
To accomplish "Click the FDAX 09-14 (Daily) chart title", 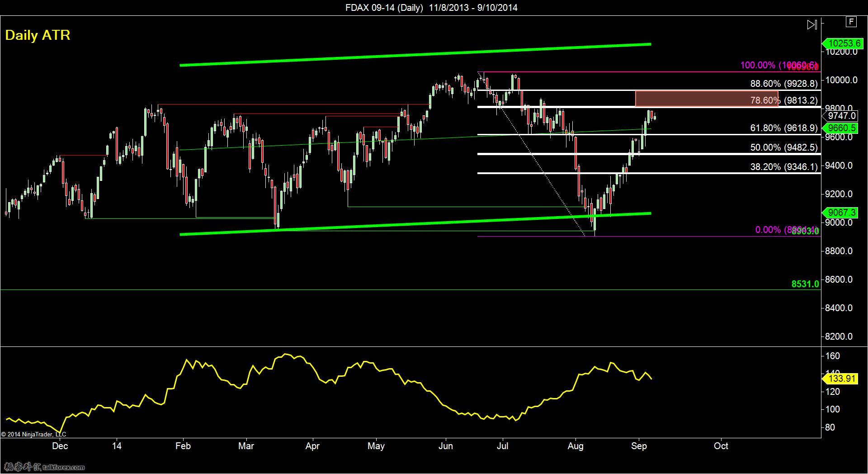I will pyautogui.click(x=384, y=7).
